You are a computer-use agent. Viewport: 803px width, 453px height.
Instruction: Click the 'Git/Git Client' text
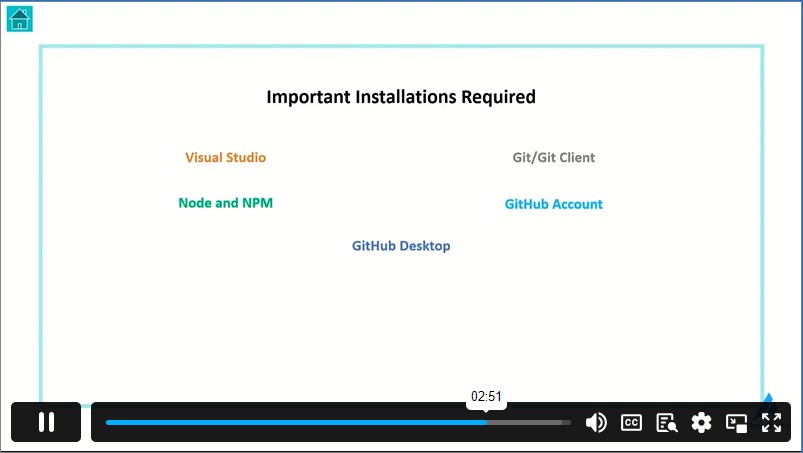coord(554,158)
